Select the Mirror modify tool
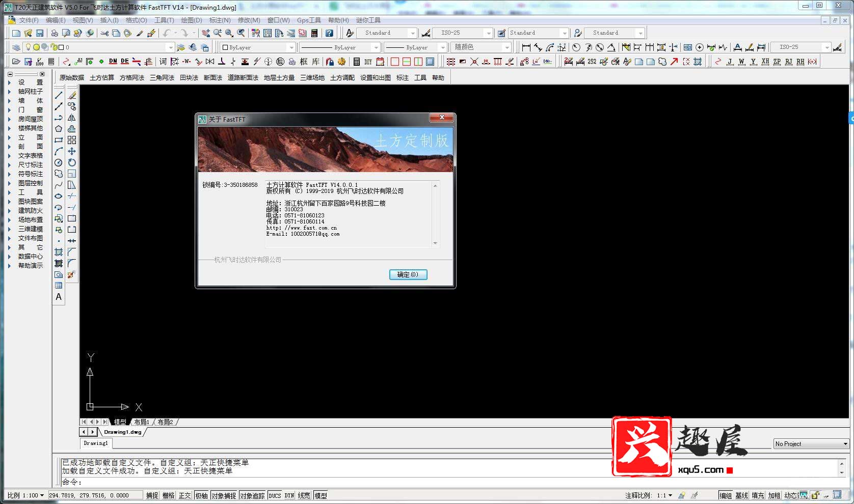 (72, 118)
